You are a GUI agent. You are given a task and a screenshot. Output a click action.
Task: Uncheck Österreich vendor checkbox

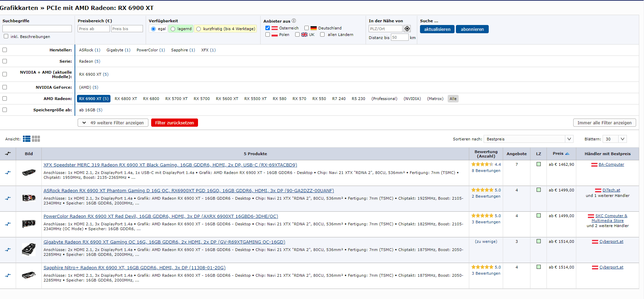click(267, 28)
